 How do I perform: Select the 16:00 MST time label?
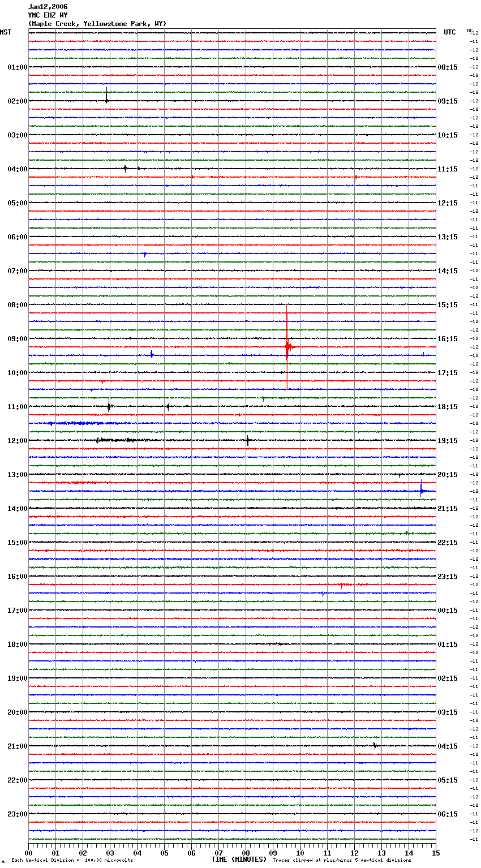pyautogui.click(x=18, y=577)
